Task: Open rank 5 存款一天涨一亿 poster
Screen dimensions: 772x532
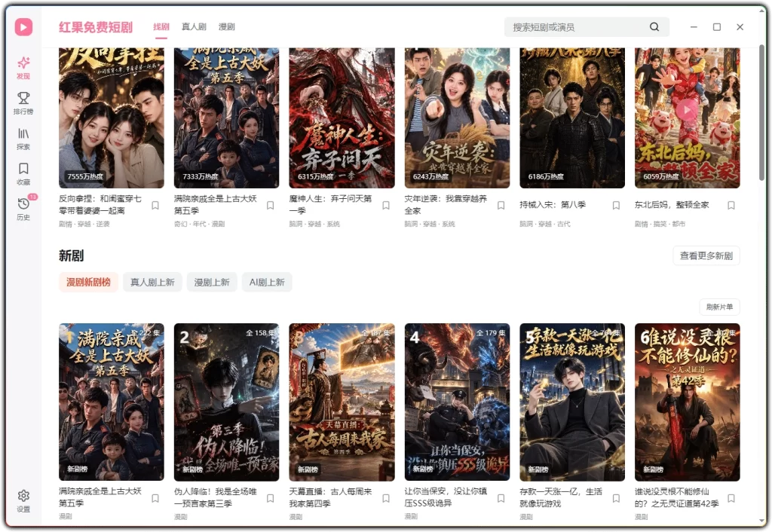Action: point(572,402)
